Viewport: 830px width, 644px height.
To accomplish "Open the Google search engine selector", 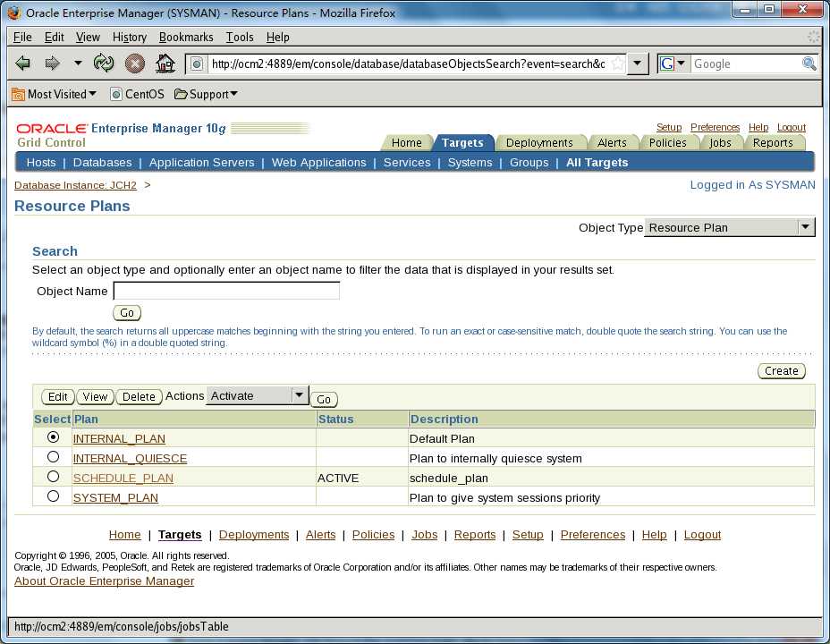I will click(673, 64).
